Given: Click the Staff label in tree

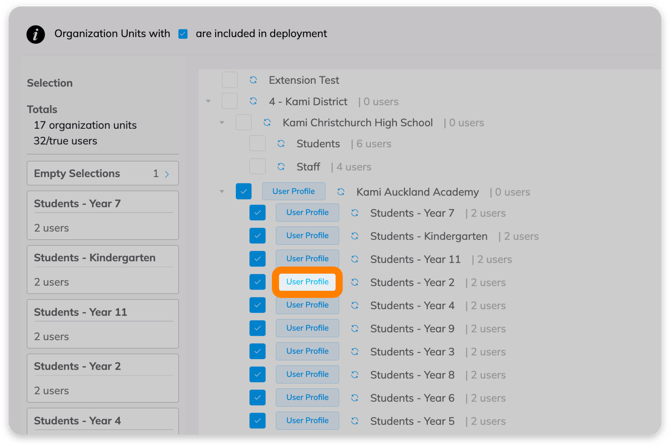Looking at the screenshot, I should point(308,167).
